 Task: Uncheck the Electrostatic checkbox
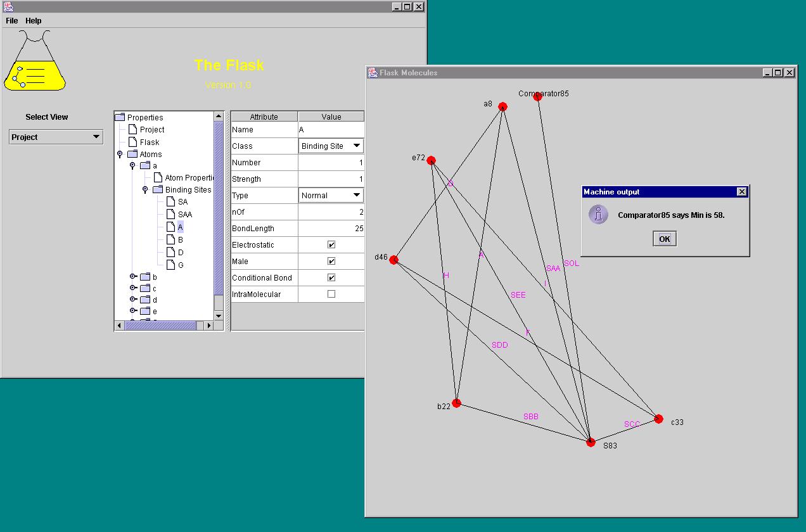click(331, 244)
